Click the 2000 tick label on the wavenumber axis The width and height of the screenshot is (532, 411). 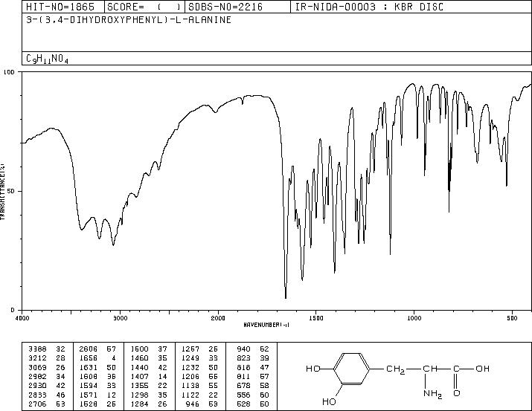(x=218, y=318)
